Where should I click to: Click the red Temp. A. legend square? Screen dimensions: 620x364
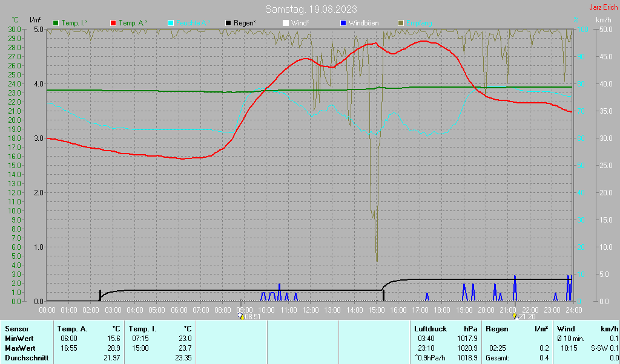[113, 23]
